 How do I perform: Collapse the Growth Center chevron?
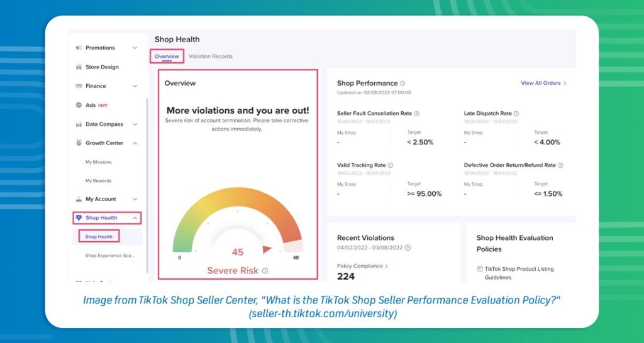pyautogui.click(x=135, y=143)
